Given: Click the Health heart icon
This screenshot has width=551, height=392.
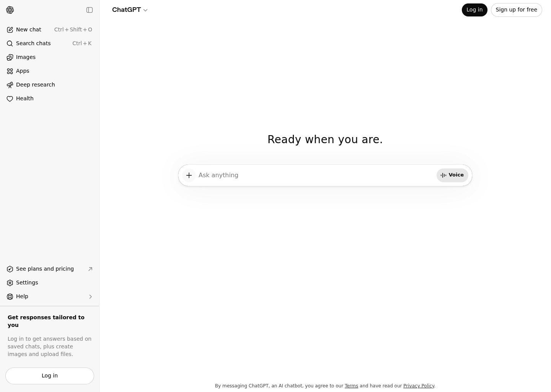Looking at the screenshot, I should (x=10, y=99).
